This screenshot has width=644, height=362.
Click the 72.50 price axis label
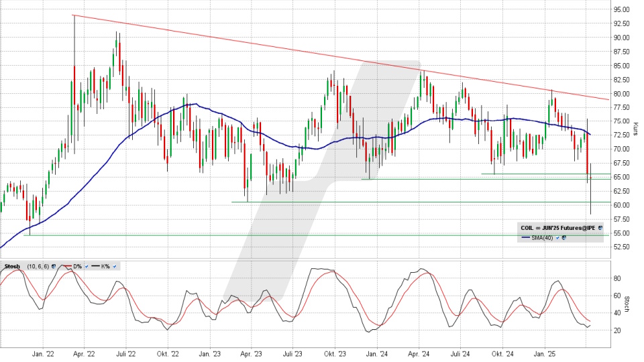click(621, 135)
